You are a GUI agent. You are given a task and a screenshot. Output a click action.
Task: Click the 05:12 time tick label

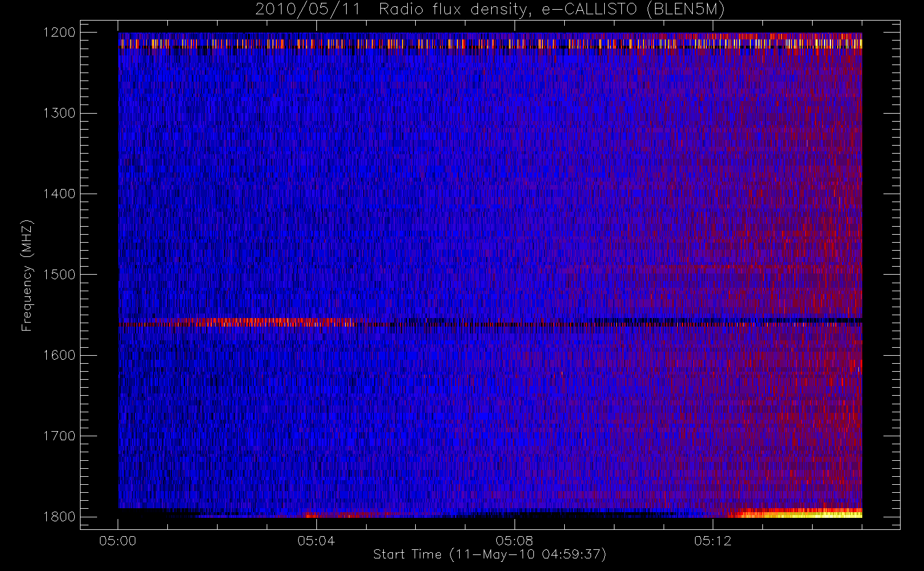[x=713, y=541]
